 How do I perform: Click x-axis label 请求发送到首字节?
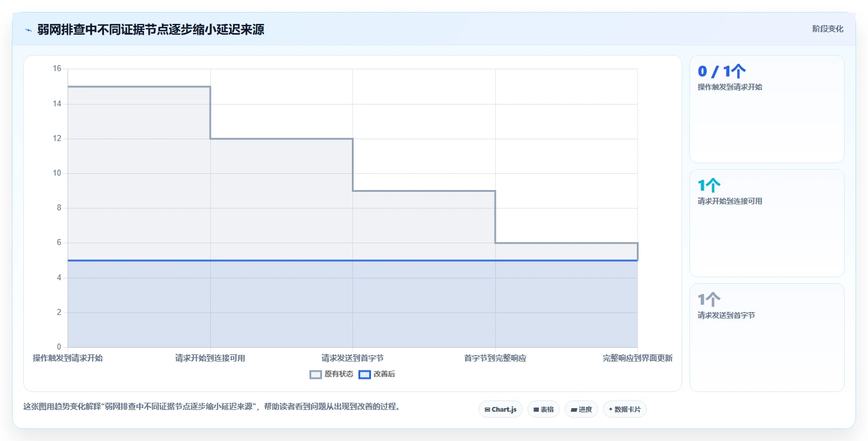(x=352, y=359)
